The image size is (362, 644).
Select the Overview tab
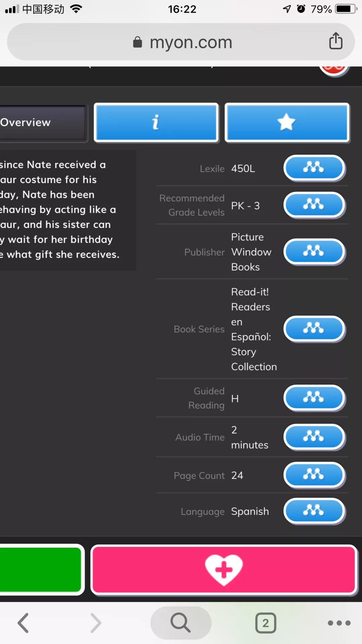coord(43,122)
